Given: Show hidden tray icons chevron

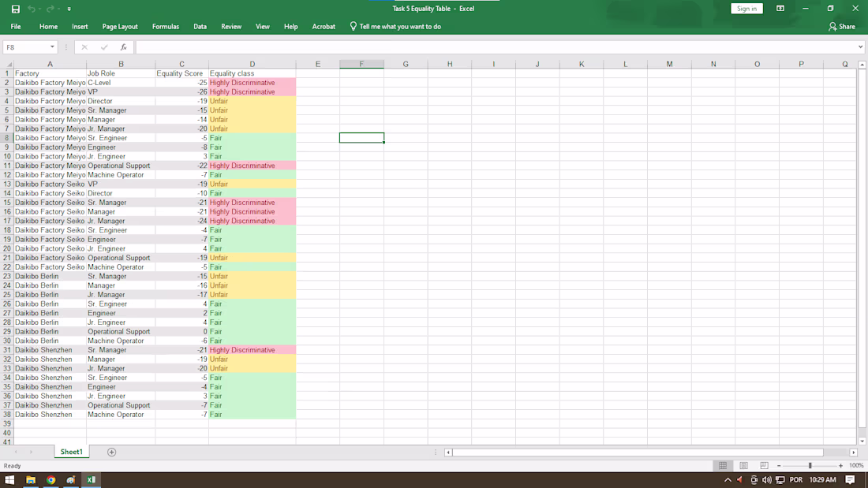Looking at the screenshot, I should point(728,479).
